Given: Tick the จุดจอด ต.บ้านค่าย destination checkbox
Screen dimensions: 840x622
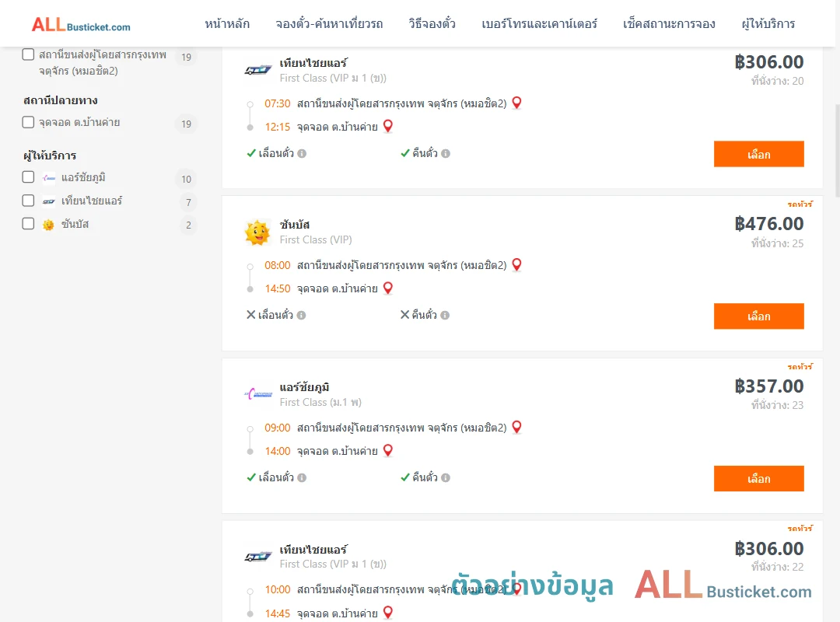Looking at the screenshot, I should click(29, 122).
